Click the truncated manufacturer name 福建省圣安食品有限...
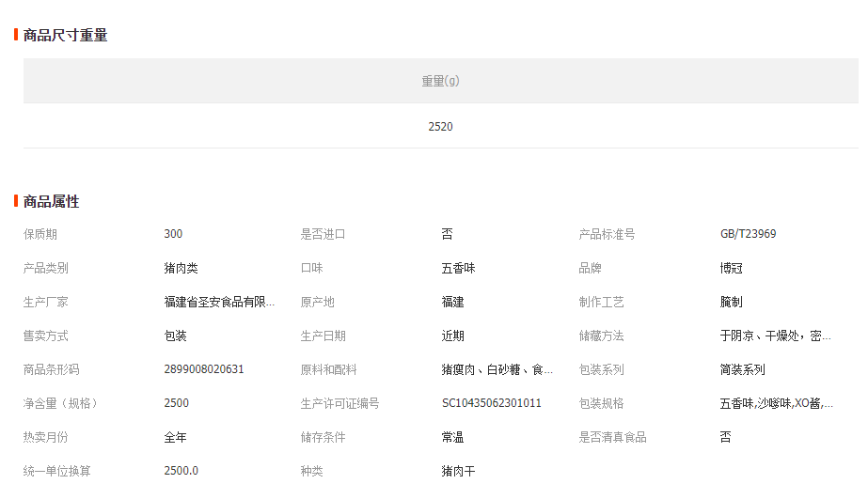This screenshot has width=868, height=484. tap(219, 303)
